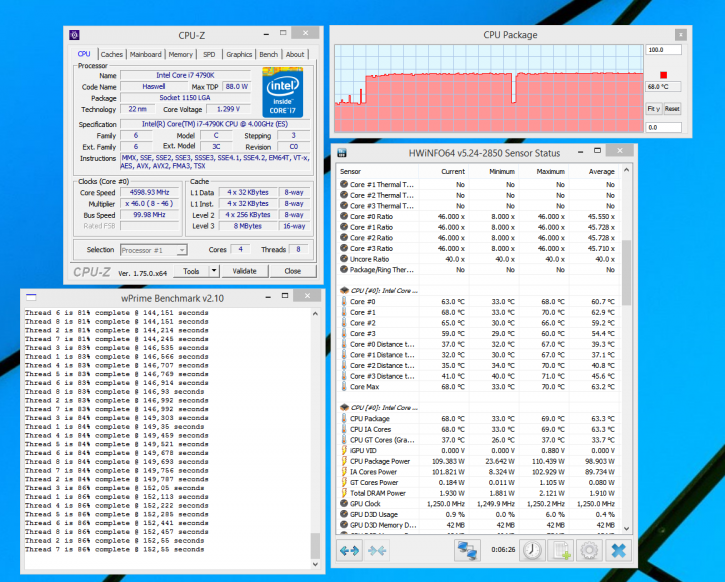This screenshot has width=725, height=582.
Task: Select the SPD tab in CPU-Z
Action: coord(209,55)
